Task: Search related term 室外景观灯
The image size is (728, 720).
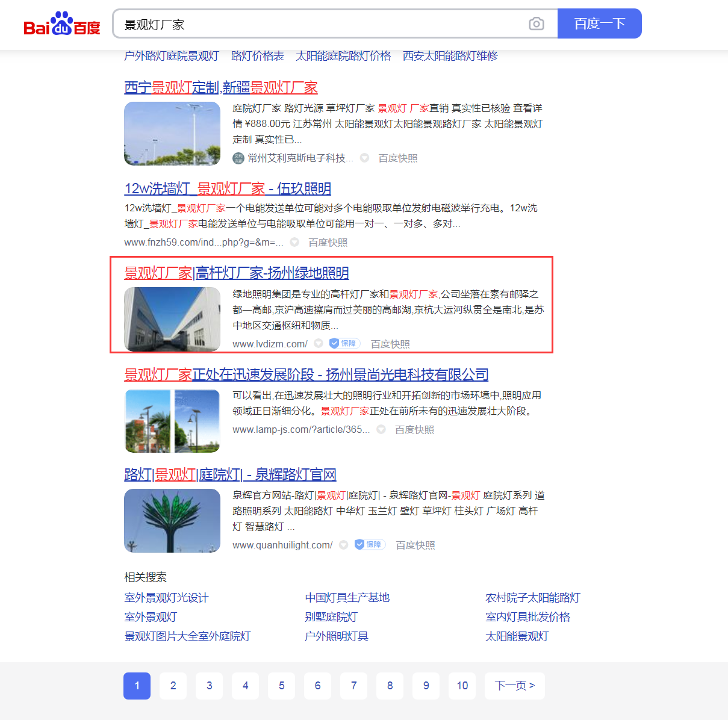Action: (151, 617)
